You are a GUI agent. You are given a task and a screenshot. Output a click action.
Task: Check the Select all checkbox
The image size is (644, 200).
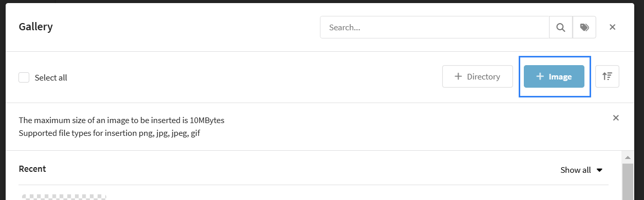point(24,77)
